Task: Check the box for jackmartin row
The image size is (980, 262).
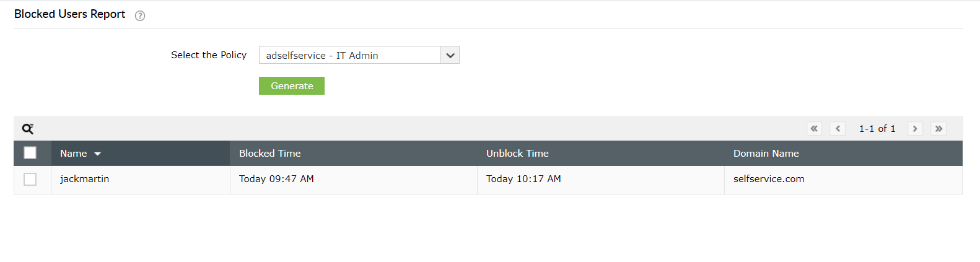Action: coord(30,179)
